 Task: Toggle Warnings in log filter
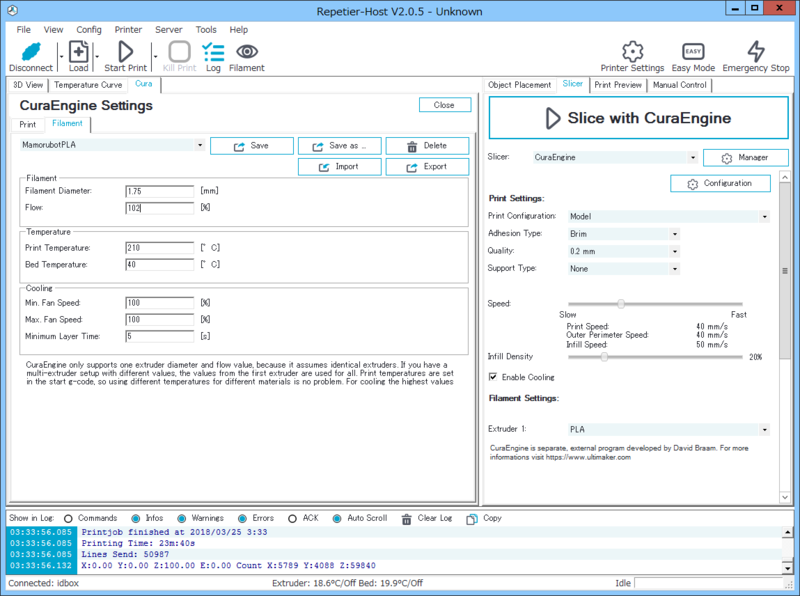click(182, 518)
